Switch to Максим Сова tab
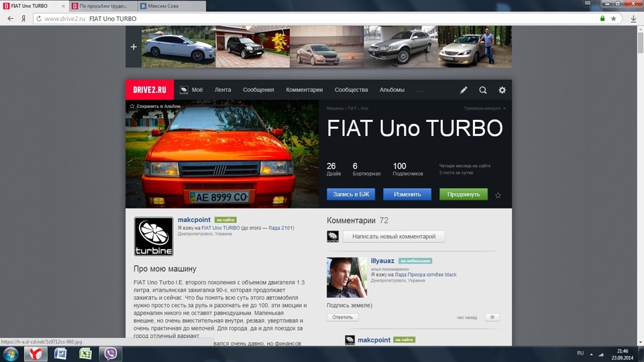The image size is (644, 362). [x=172, y=6]
